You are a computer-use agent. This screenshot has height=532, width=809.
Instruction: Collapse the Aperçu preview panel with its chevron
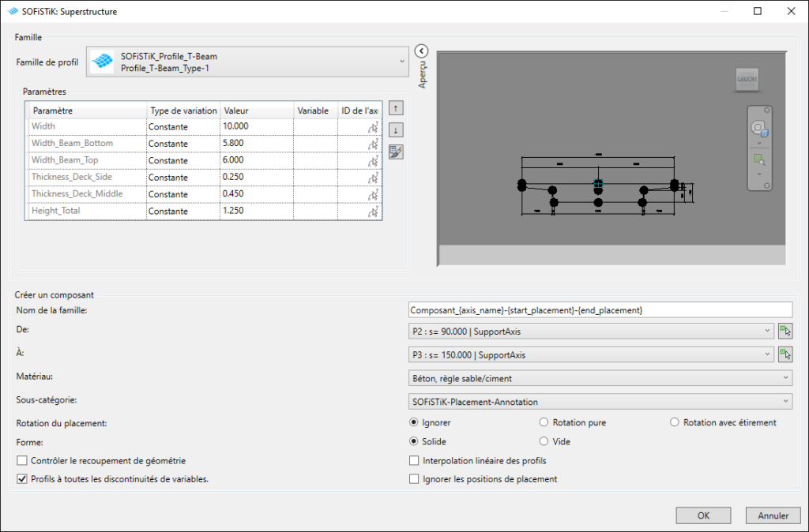pyautogui.click(x=421, y=49)
